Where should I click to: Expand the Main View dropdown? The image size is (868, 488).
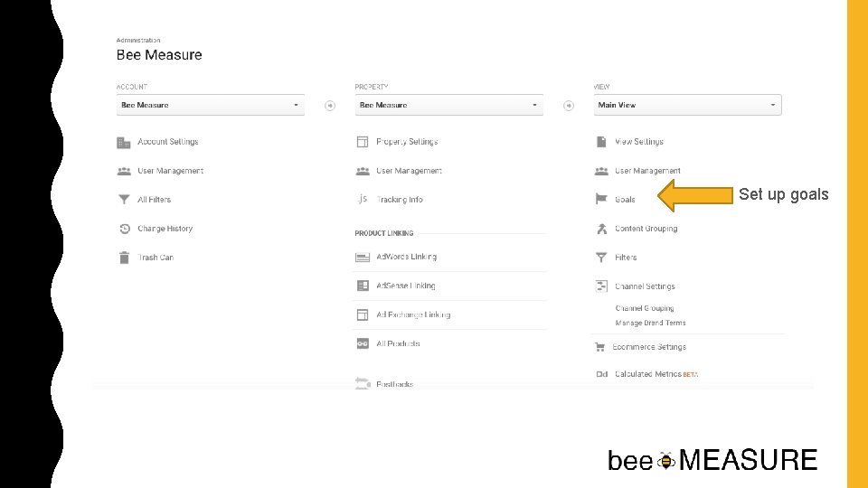pos(687,105)
